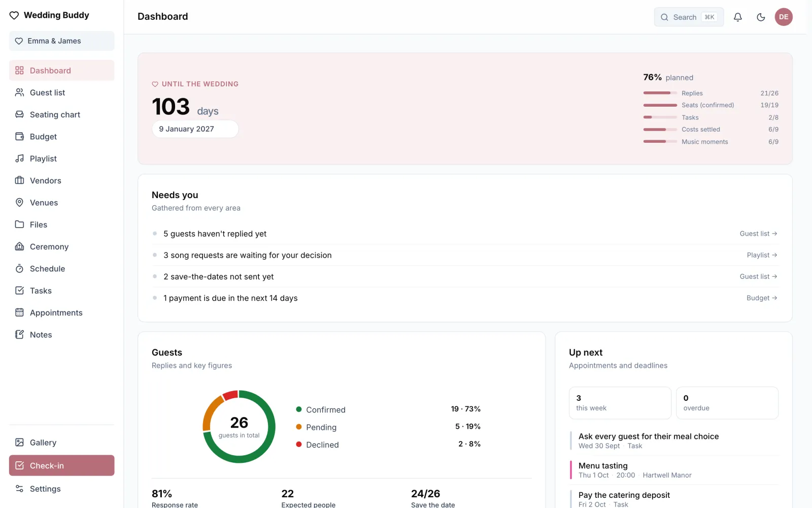Click the Gallery image icon
The width and height of the screenshot is (812, 508).
19,442
